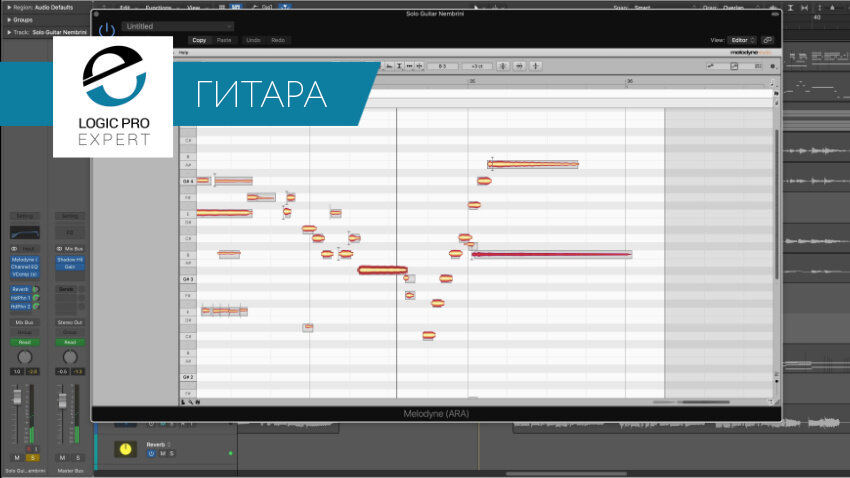Screen dimensions: 850x478
Task: Click the note pitch field showing B 3
Action: 442,66
